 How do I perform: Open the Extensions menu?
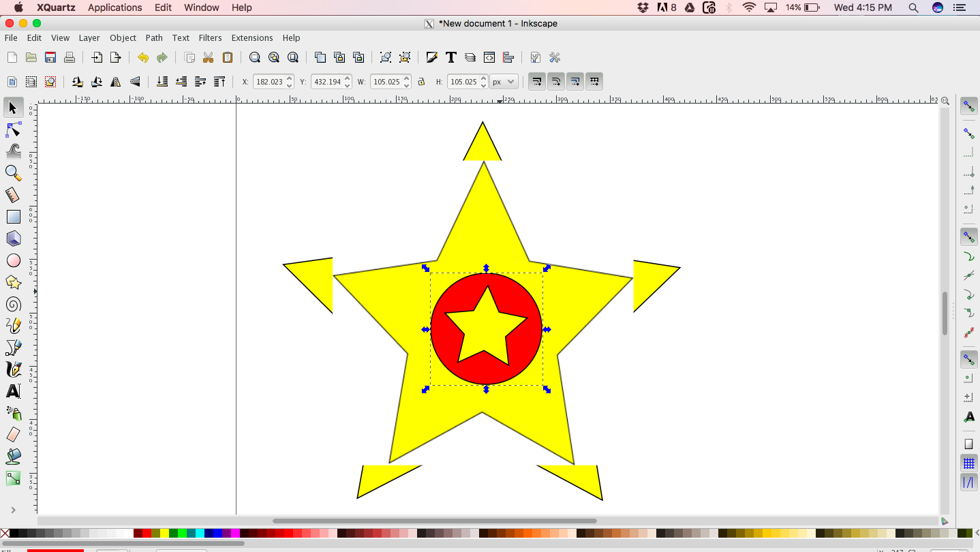pyautogui.click(x=252, y=38)
